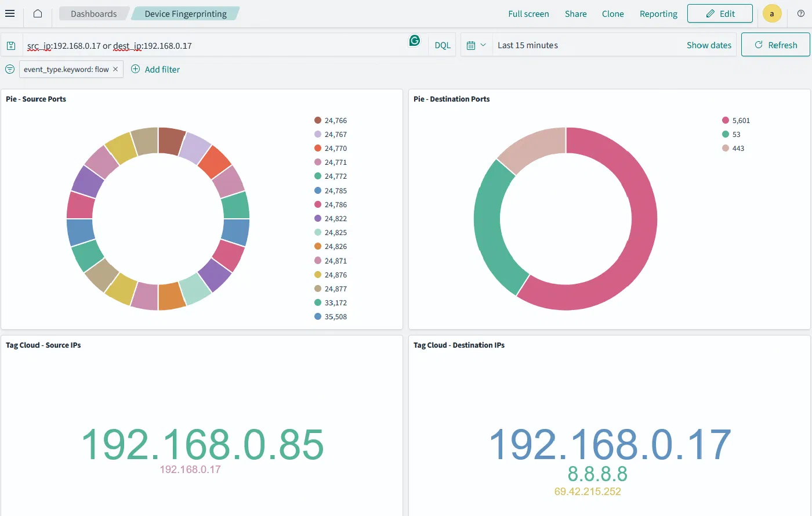Click Add filter
The width and height of the screenshot is (812, 516).
[x=155, y=69]
